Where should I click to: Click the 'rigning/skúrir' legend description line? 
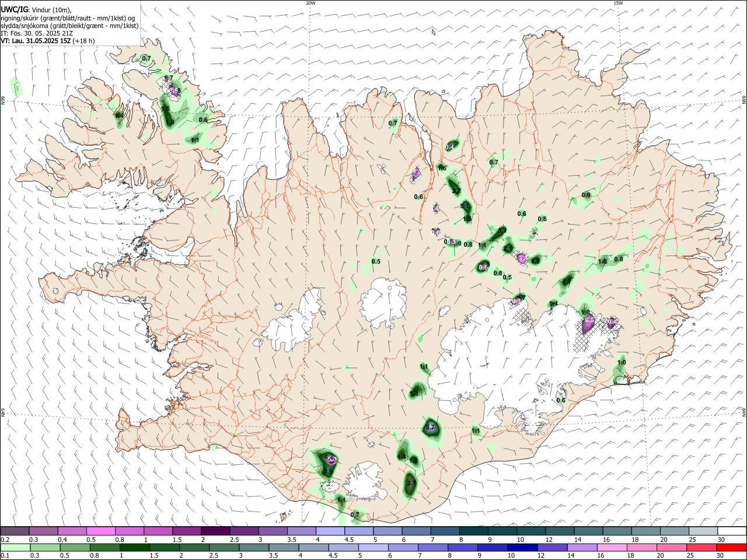tap(68, 18)
